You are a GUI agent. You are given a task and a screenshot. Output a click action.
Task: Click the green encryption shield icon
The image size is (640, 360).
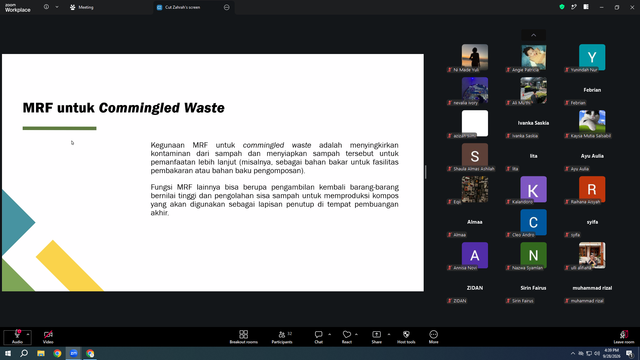pyautogui.click(x=562, y=7)
